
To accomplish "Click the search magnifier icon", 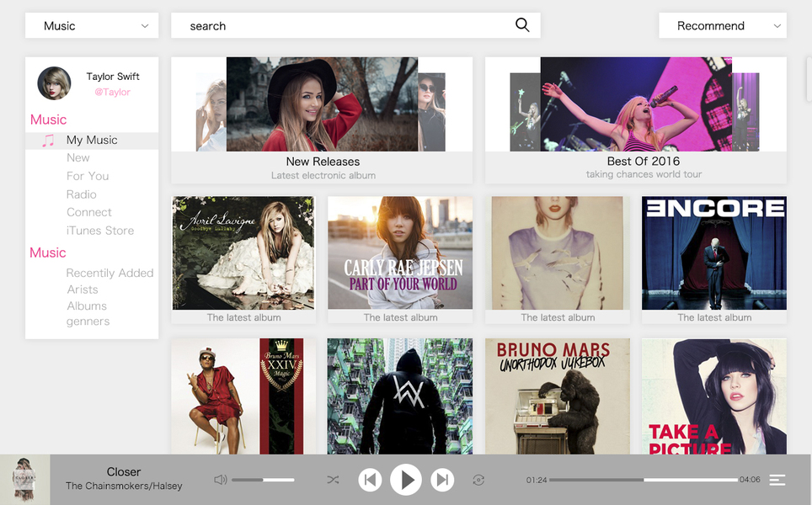I will coord(522,25).
